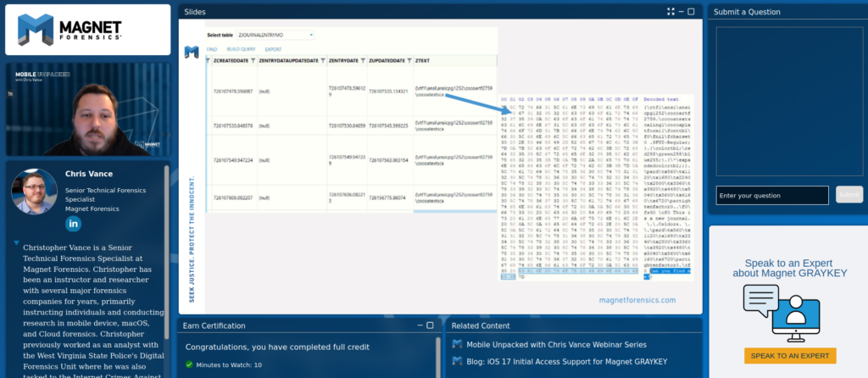Screen dimensions: 868x378
Task: Open filter on ZENTRYDATE column
Action: [363, 60]
